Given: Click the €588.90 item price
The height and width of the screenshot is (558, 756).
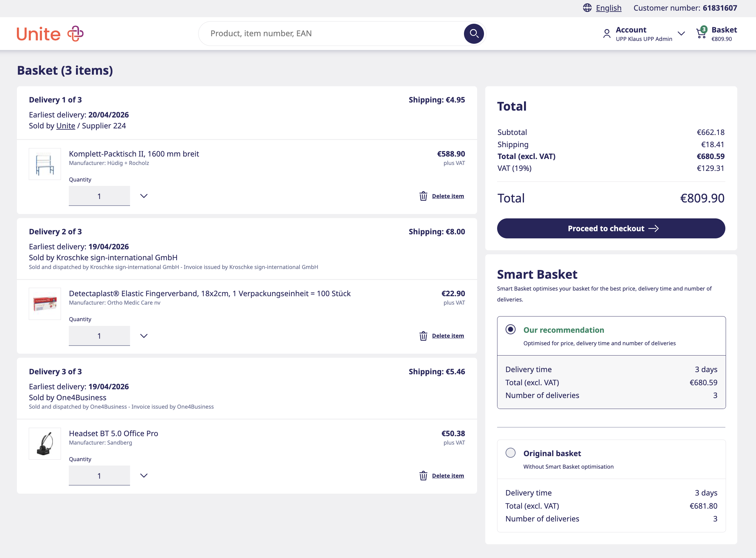Looking at the screenshot, I should tap(451, 154).
